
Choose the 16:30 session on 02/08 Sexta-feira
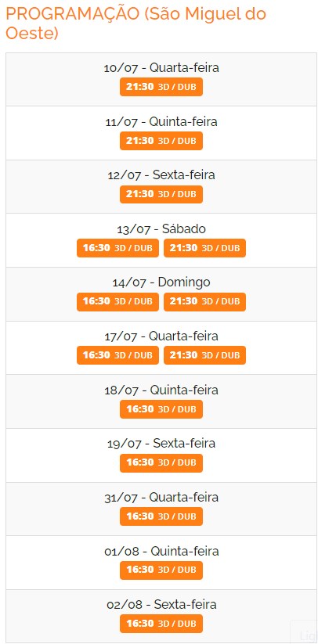[161, 624]
